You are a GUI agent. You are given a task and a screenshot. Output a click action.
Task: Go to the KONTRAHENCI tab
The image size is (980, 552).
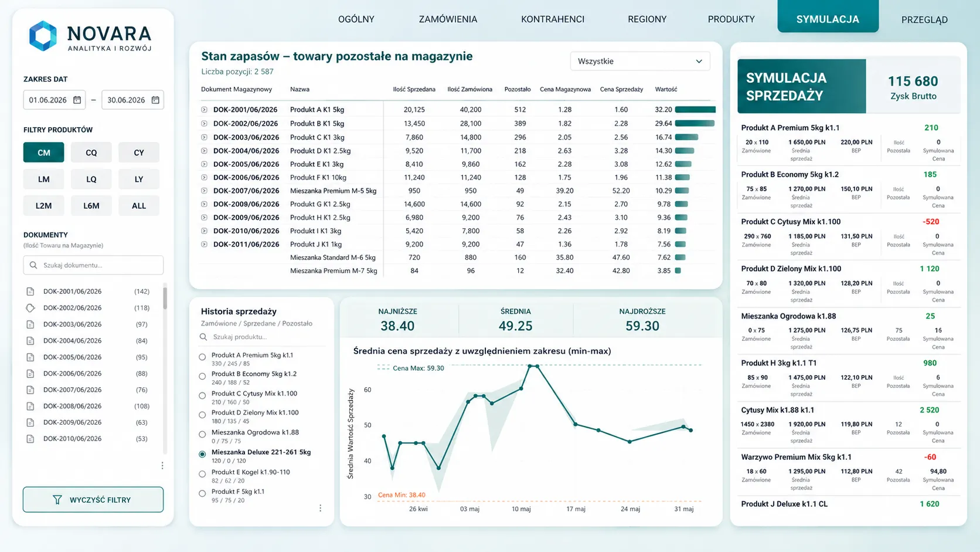coord(553,19)
